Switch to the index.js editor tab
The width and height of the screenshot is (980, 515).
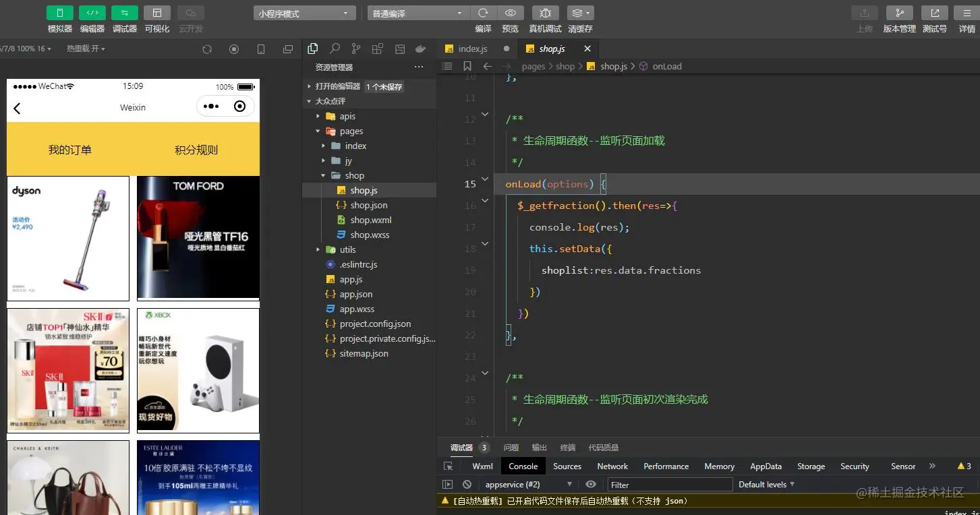click(x=472, y=49)
